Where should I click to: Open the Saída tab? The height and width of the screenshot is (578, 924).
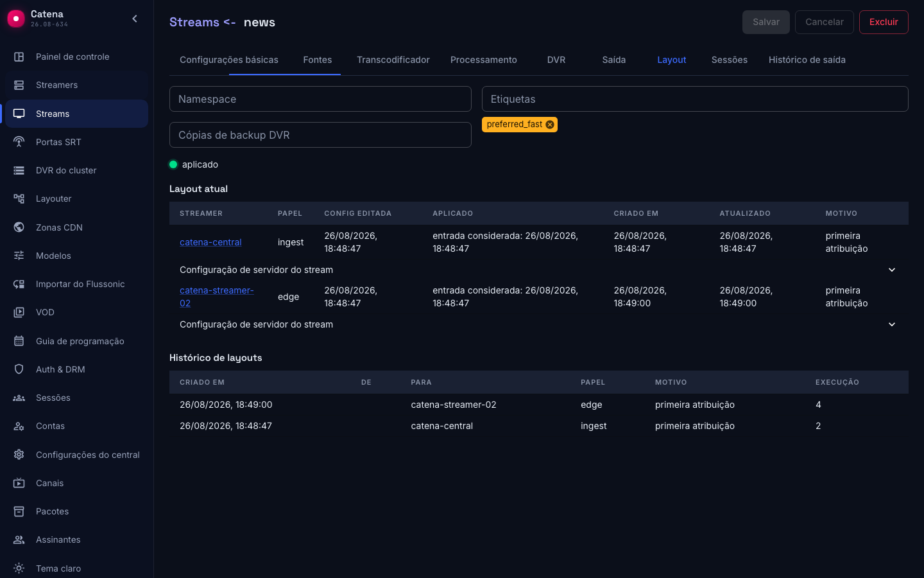click(614, 60)
